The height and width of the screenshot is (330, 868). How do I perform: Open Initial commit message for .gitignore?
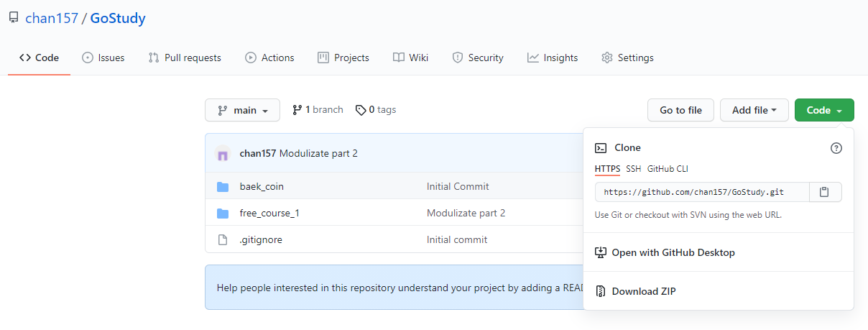[x=457, y=239]
